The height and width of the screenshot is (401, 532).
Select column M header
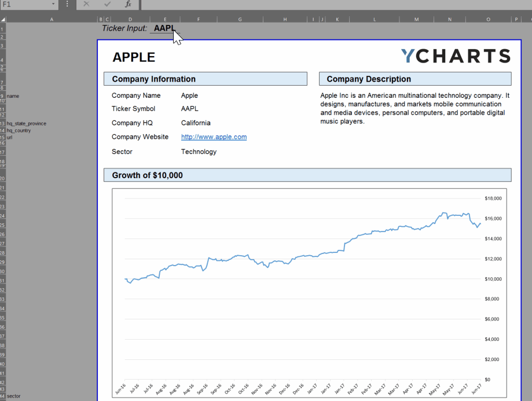[416, 19]
